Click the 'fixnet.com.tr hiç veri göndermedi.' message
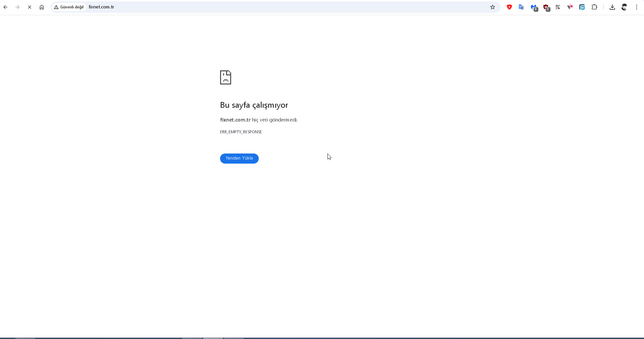The image size is (644, 339). 259,120
